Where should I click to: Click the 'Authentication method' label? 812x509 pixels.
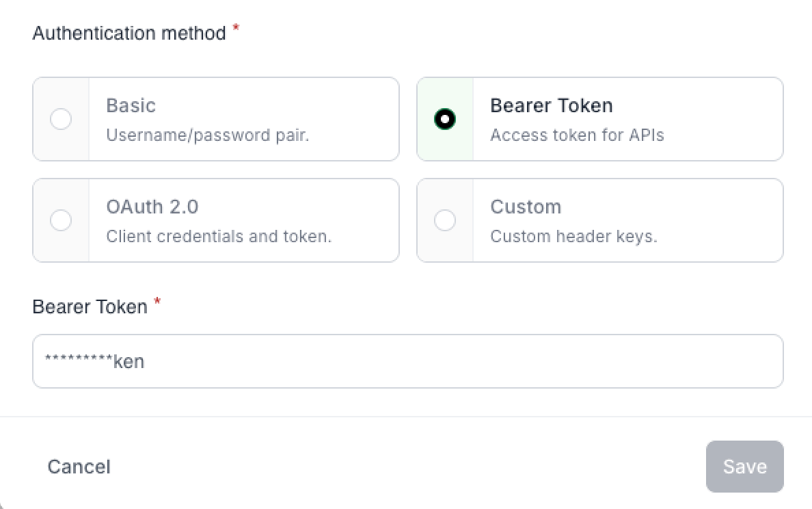pyautogui.click(x=129, y=33)
